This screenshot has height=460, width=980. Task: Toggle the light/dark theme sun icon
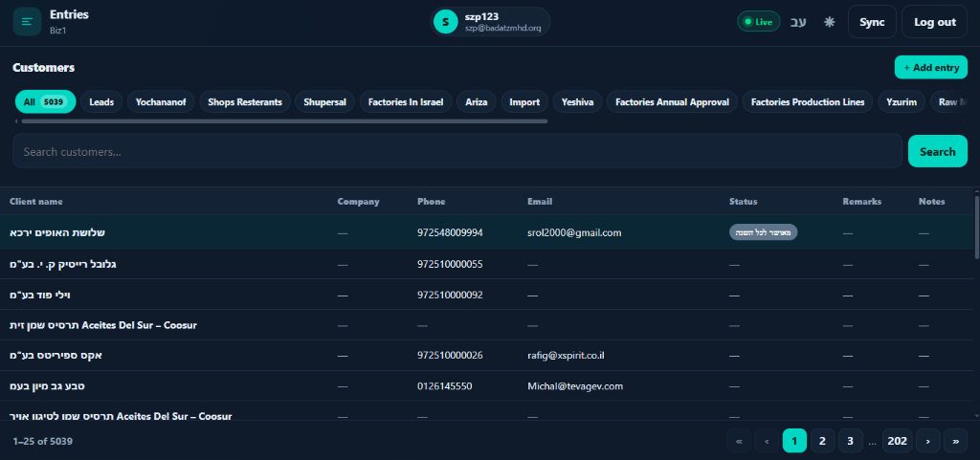point(830,22)
